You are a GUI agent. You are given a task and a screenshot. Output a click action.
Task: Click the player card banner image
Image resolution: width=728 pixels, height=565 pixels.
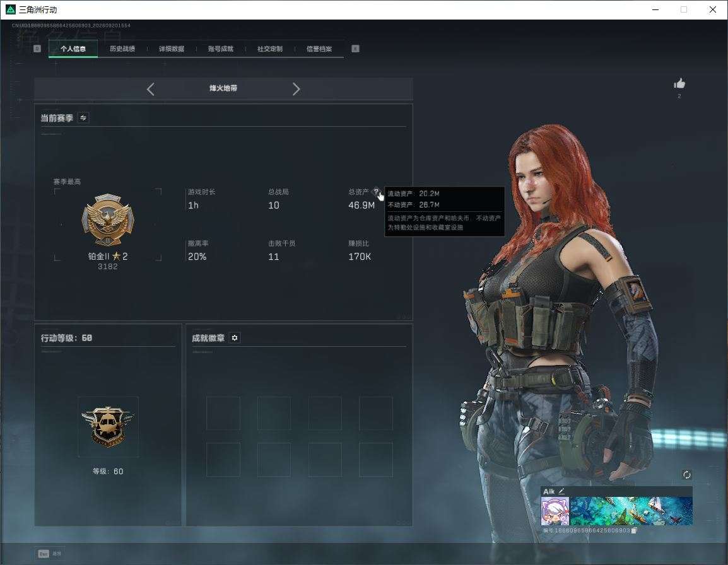click(631, 511)
